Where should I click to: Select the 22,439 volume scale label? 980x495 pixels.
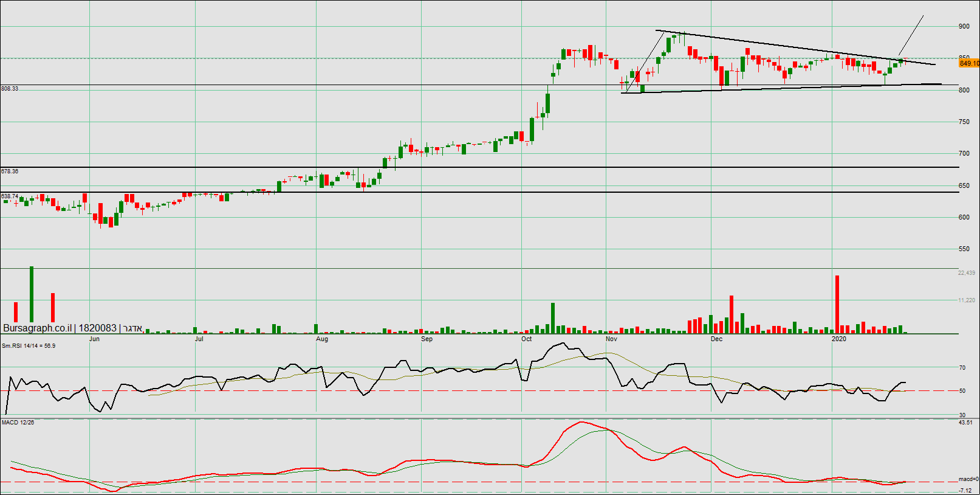tap(966, 273)
